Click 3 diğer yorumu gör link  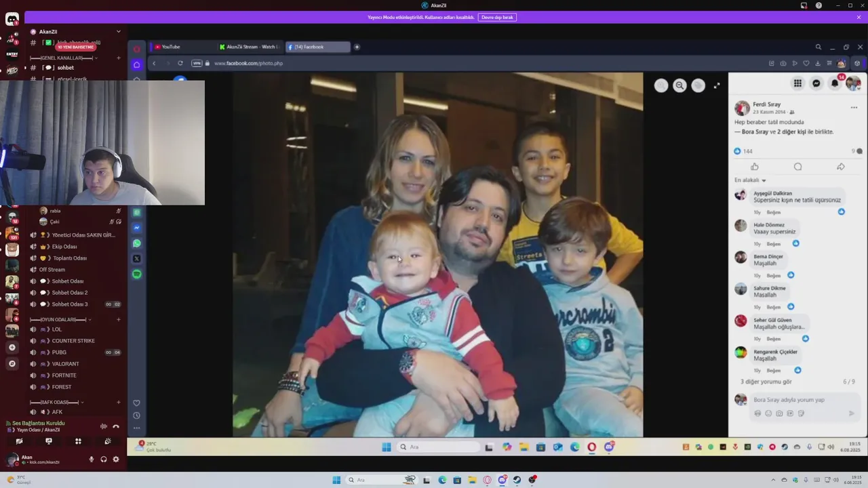pos(766,382)
